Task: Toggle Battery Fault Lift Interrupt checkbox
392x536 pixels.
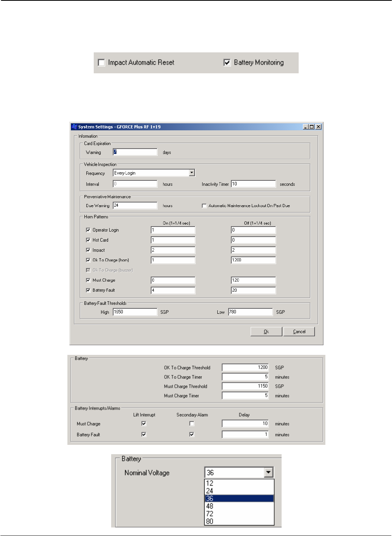Action: point(144,434)
